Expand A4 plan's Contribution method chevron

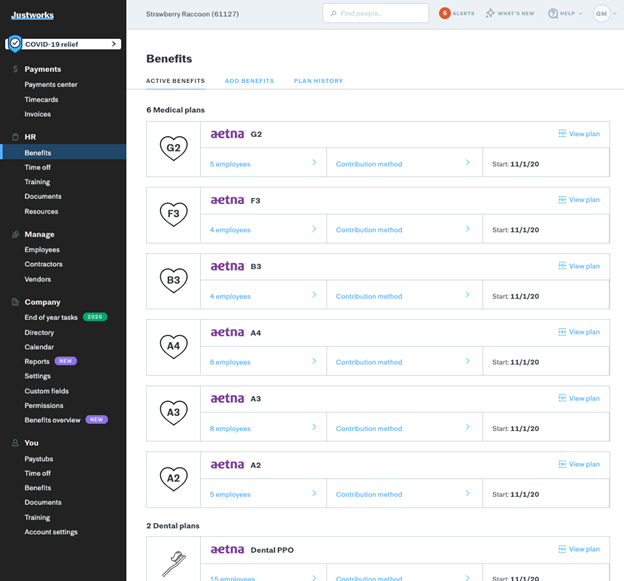click(468, 361)
